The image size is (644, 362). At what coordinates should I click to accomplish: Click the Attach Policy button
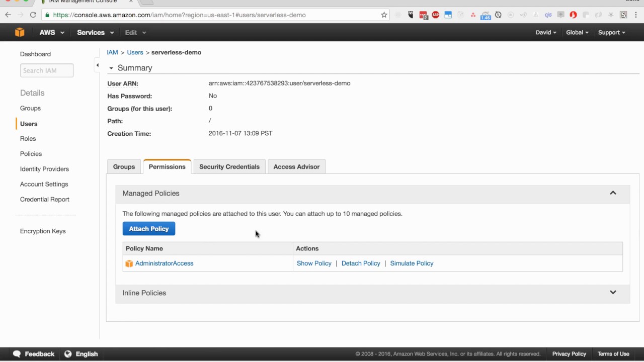point(149,229)
